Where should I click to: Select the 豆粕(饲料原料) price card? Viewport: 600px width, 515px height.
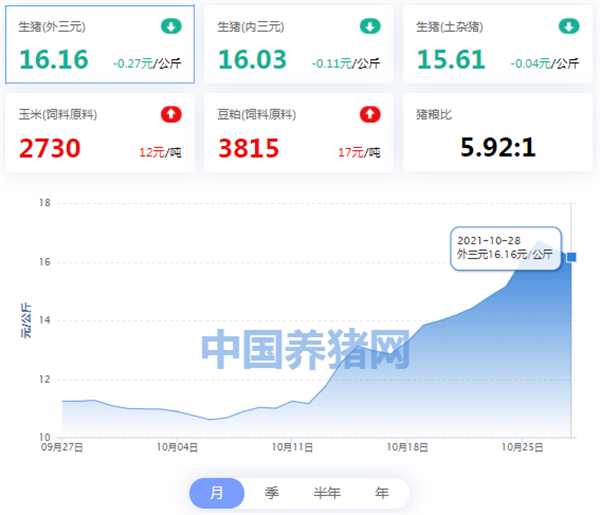(x=297, y=133)
